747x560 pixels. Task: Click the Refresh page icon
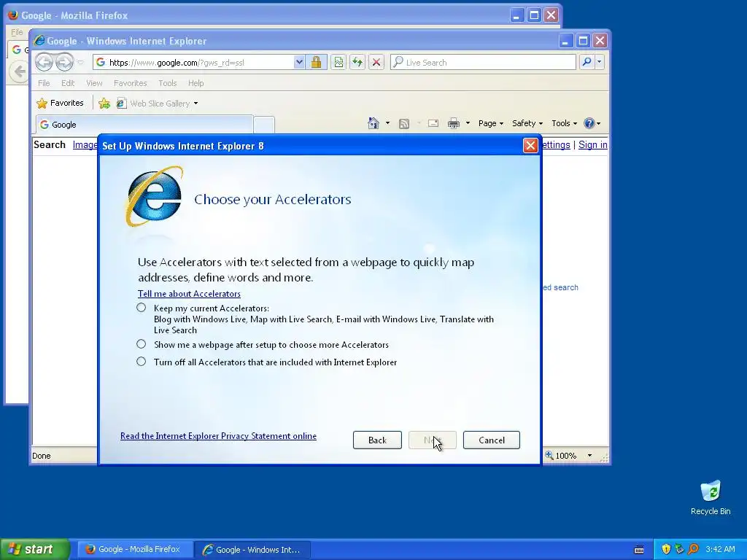pos(357,63)
